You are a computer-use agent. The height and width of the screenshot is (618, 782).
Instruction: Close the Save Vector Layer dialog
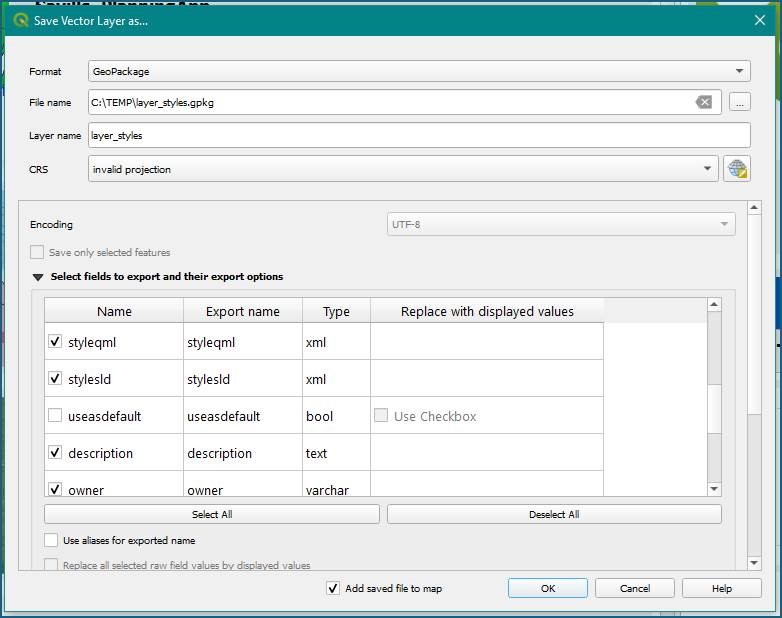click(760, 20)
